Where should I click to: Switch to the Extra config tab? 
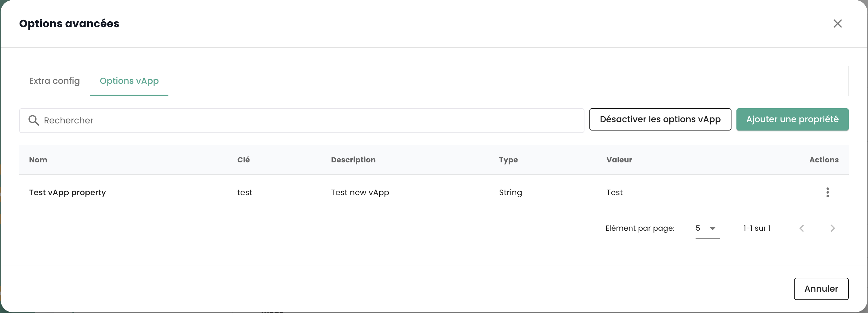tap(54, 81)
